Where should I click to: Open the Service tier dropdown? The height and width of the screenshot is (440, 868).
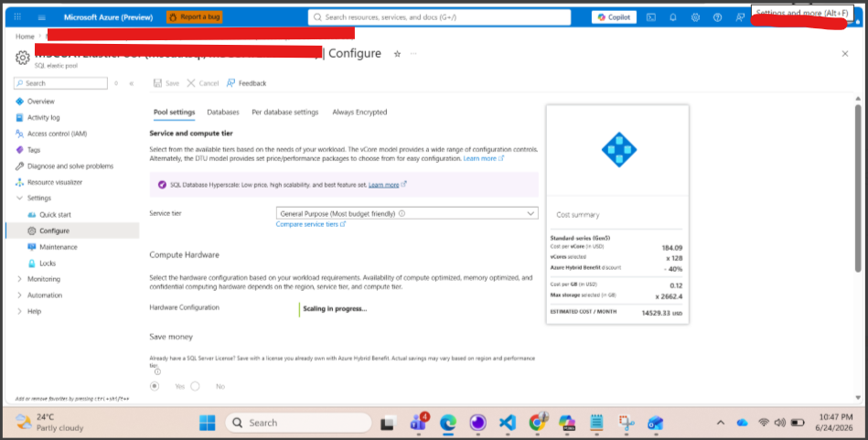pos(407,213)
